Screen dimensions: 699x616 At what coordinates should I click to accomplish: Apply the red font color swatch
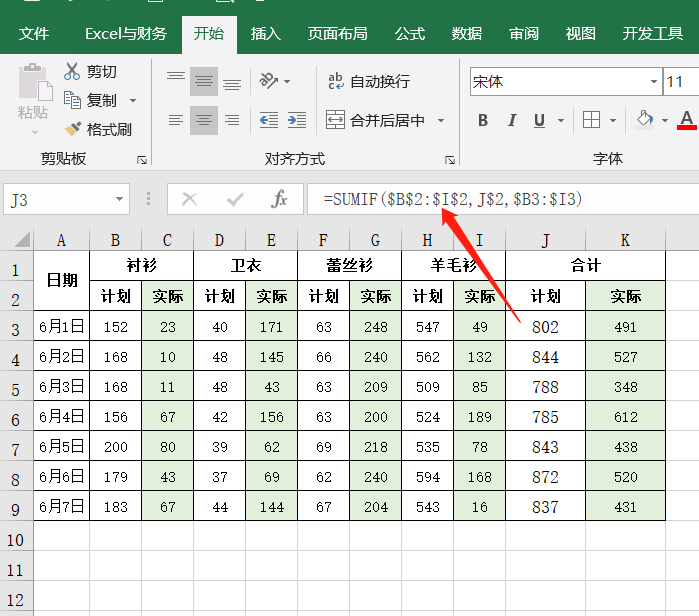[686, 120]
